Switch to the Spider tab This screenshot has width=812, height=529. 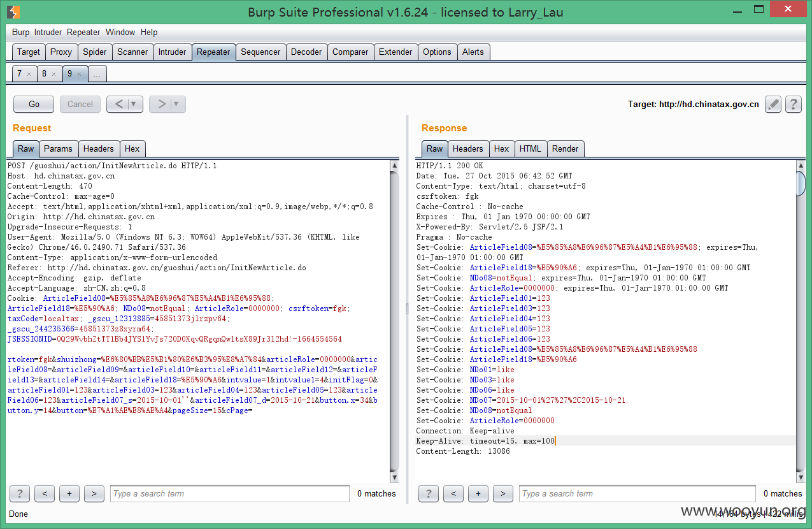[x=95, y=52]
